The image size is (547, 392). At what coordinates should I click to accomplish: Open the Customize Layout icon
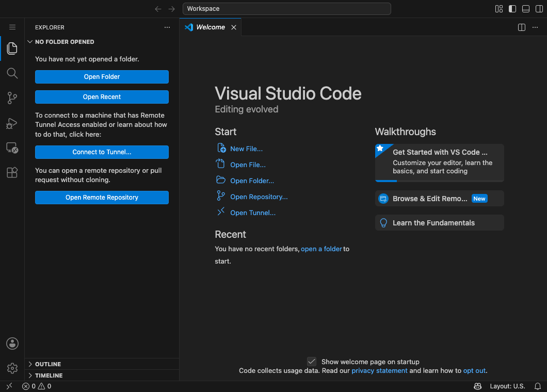(499, 9)
